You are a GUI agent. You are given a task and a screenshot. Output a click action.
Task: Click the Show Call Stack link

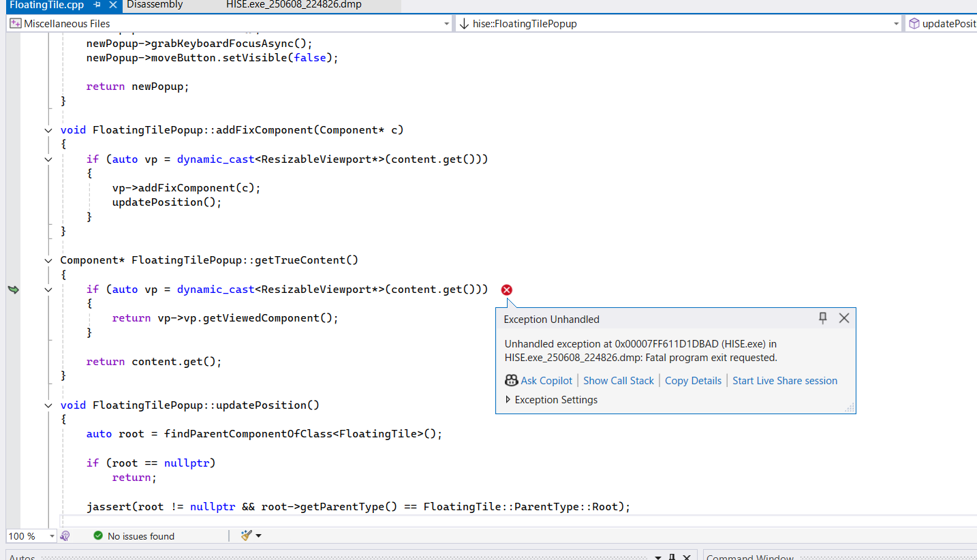(618, 381)
